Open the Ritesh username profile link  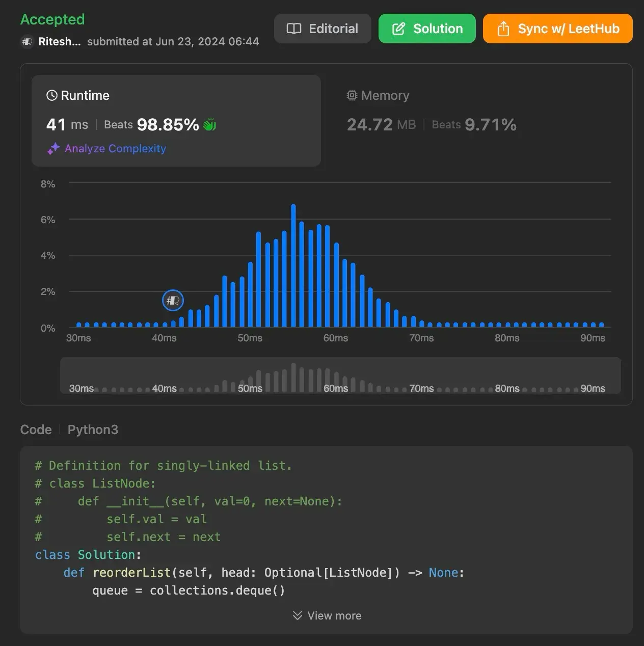tap(59, 42)
